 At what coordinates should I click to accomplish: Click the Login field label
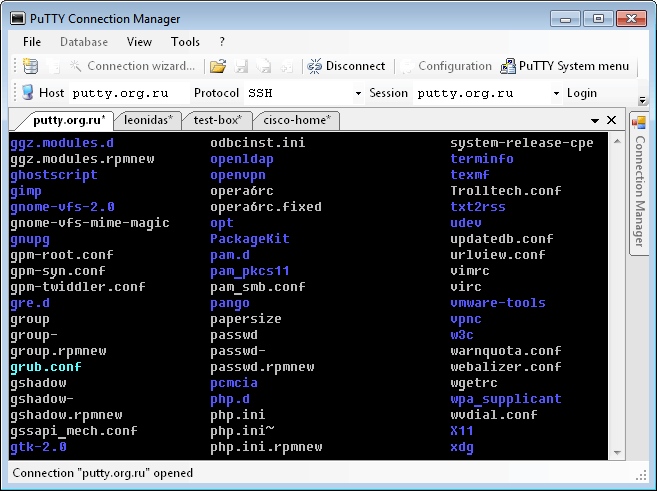tap(582, 93)
